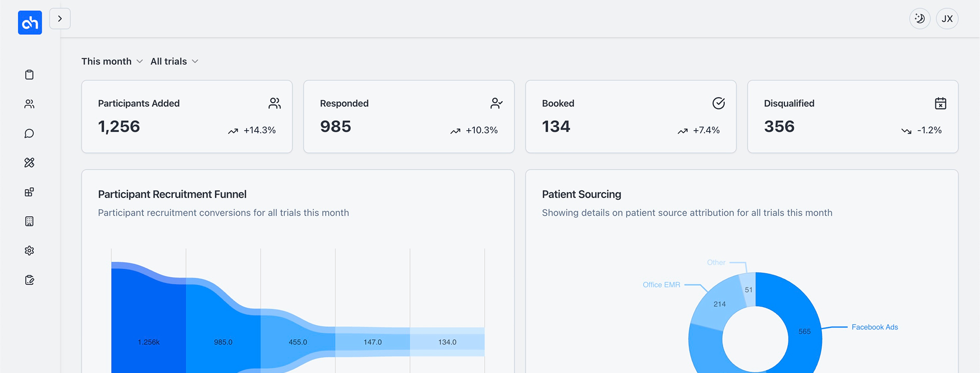This screenshot has height=373, width=980.
Task: Open integrations using the blocks icon
Action: point(30,191)
